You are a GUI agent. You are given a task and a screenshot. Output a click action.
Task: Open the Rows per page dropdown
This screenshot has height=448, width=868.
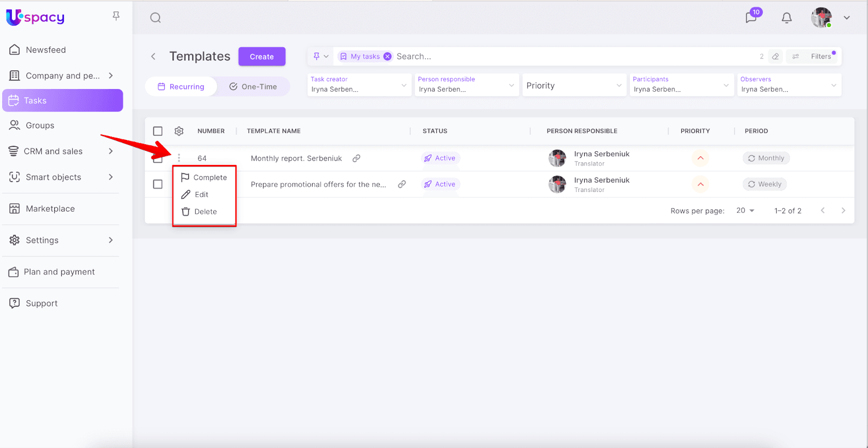pyautogui.click(x=745, y=210)
